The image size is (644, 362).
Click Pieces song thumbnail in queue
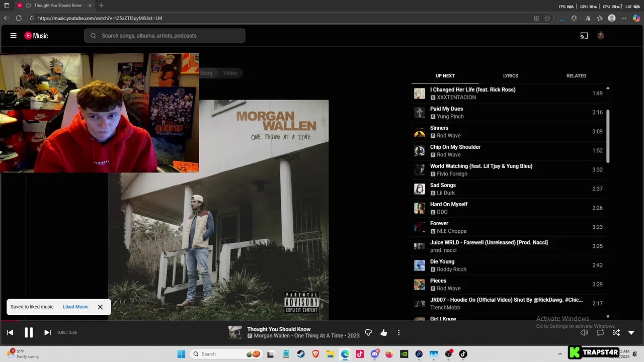420,285
